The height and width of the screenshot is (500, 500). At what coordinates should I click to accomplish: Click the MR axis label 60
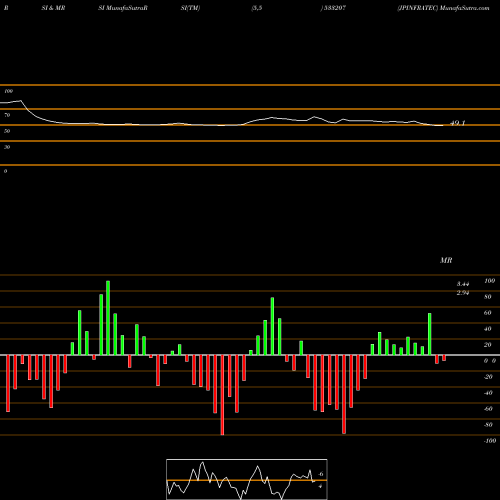point(488,313)
